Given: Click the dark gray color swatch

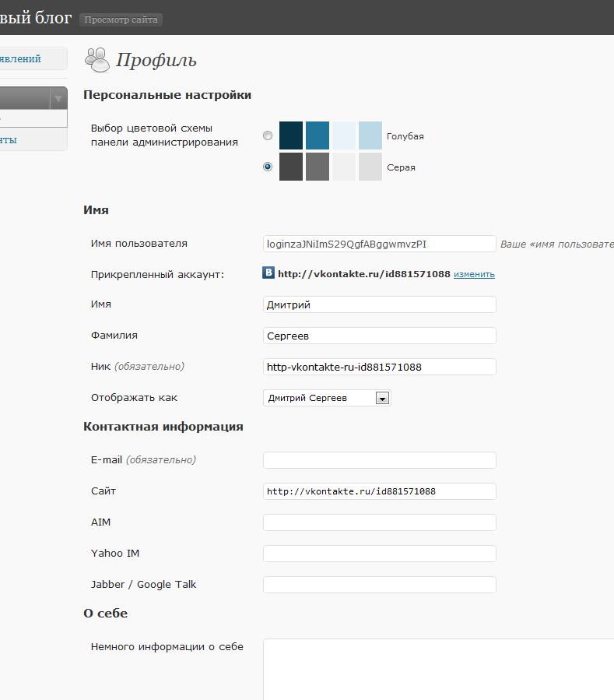Looking at the screenshot, I should [291, 167].
